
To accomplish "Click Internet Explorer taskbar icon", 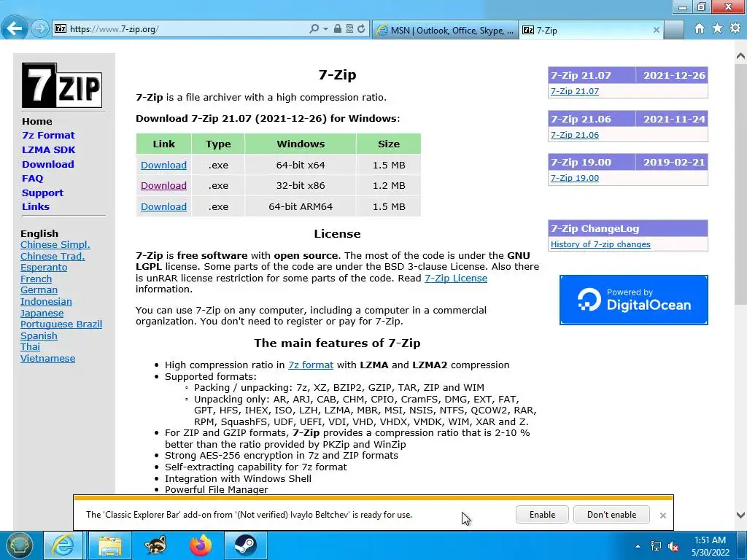I will [x=63, y=545].
